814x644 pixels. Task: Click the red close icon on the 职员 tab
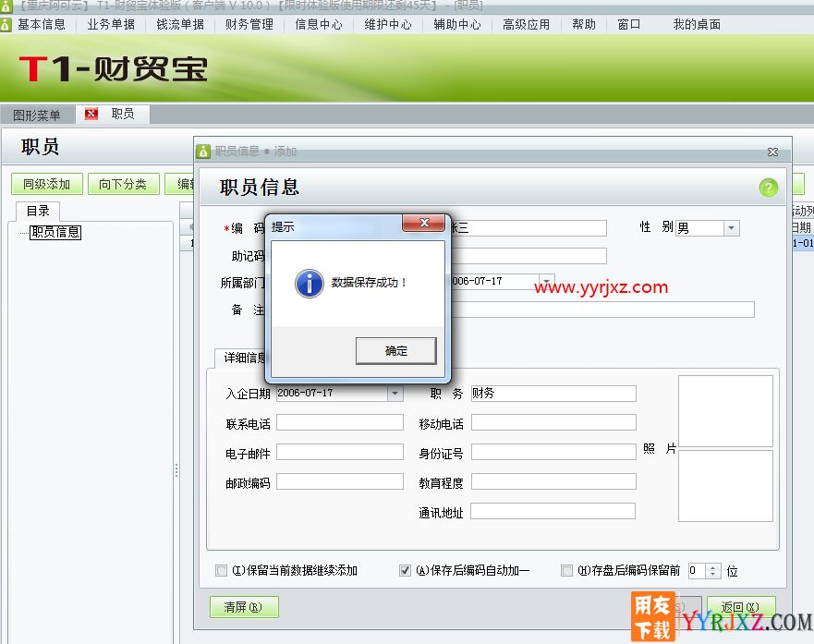pyautogui.click(x=91, y=114)
